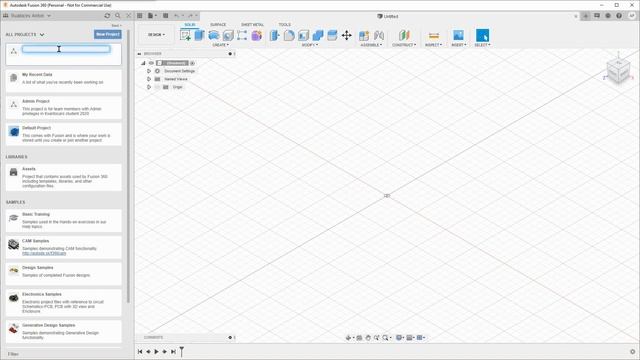This screenshot has height=360, width=640.
Task: Select the Fillet tool
Action: tap(289, 36)
